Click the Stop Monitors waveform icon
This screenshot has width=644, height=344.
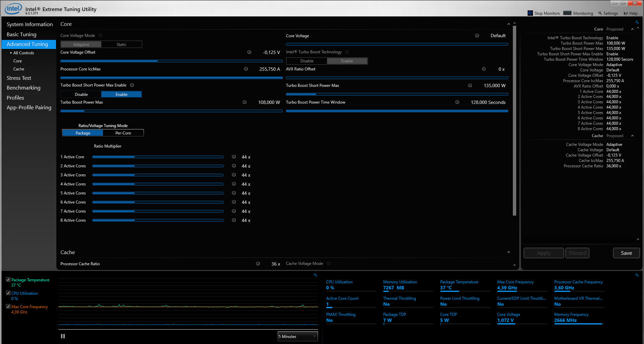(530, 13)
